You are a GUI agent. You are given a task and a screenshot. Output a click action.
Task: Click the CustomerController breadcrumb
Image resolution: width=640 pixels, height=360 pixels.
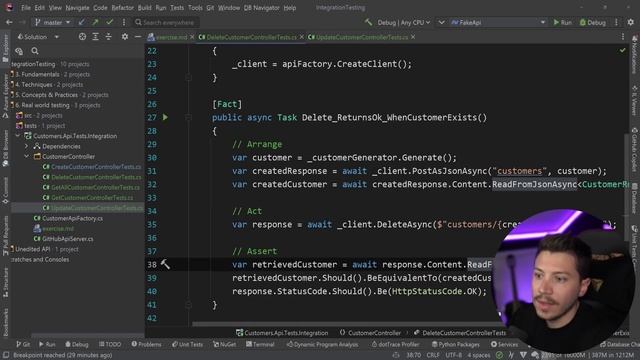pos(370,333)
